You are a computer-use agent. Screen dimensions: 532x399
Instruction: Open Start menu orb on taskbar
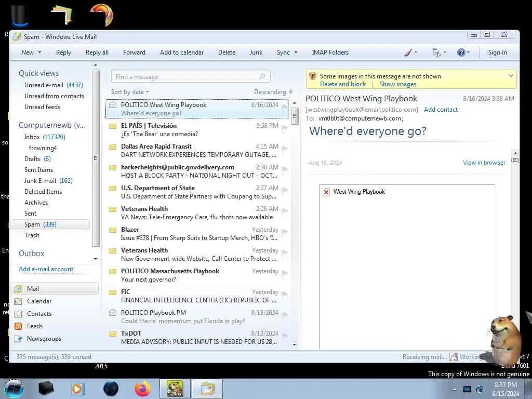(x=14, y=389)
